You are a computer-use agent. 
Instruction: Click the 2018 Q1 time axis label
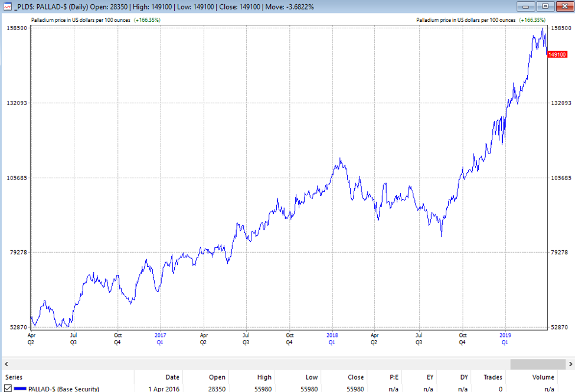332,338
